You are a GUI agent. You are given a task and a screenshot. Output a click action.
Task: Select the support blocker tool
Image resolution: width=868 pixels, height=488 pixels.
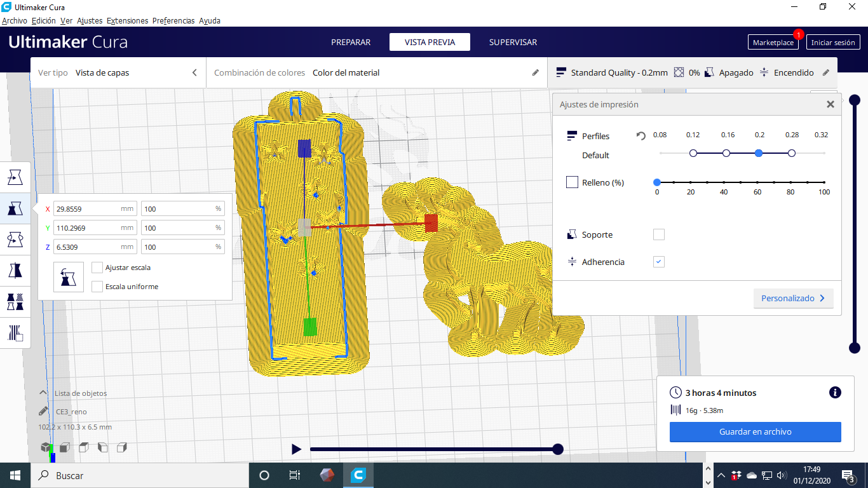click(x=15, y=332)
